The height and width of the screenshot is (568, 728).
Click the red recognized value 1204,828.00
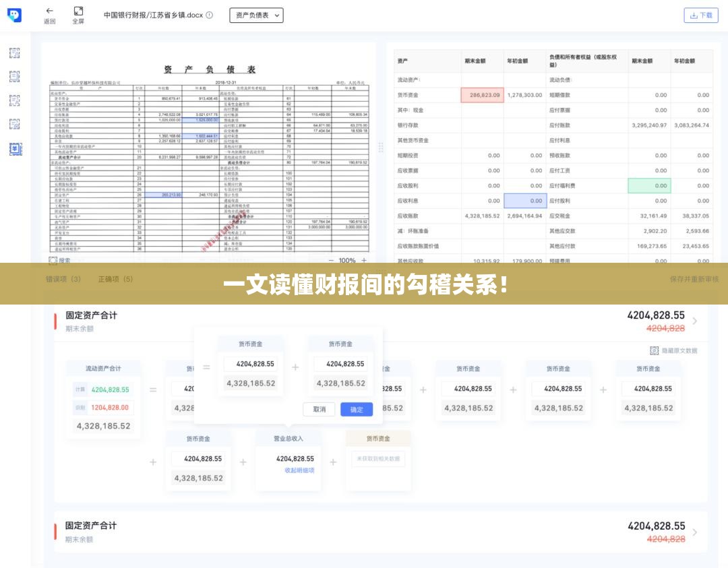pos(110,408)
